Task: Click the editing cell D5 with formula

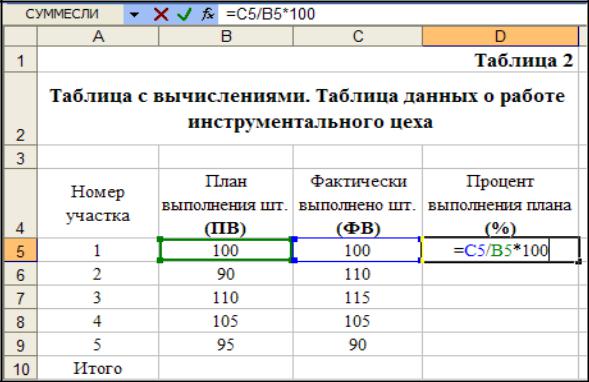Action: click(500, 250)
